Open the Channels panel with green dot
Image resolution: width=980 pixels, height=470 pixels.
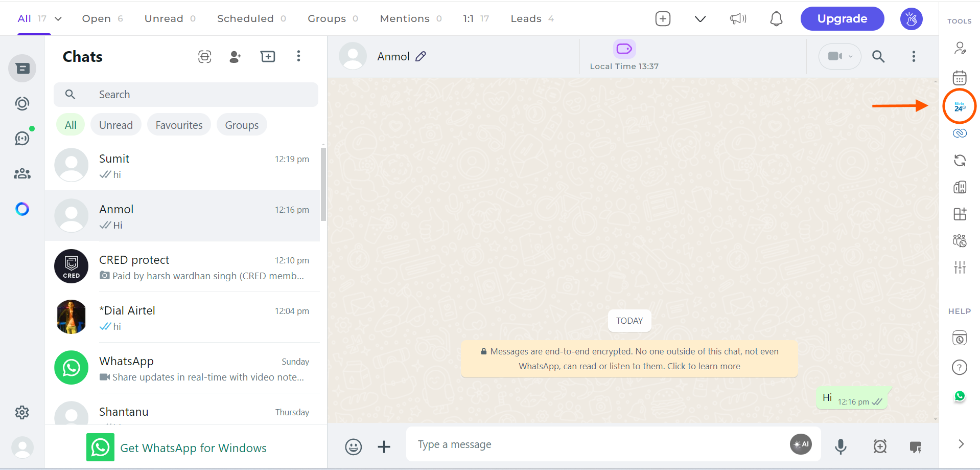(21, 138)
